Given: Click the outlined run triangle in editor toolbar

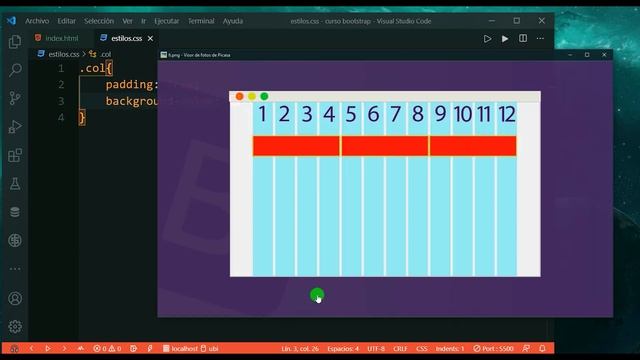Looking at the screenshot, I should [487, 39].
